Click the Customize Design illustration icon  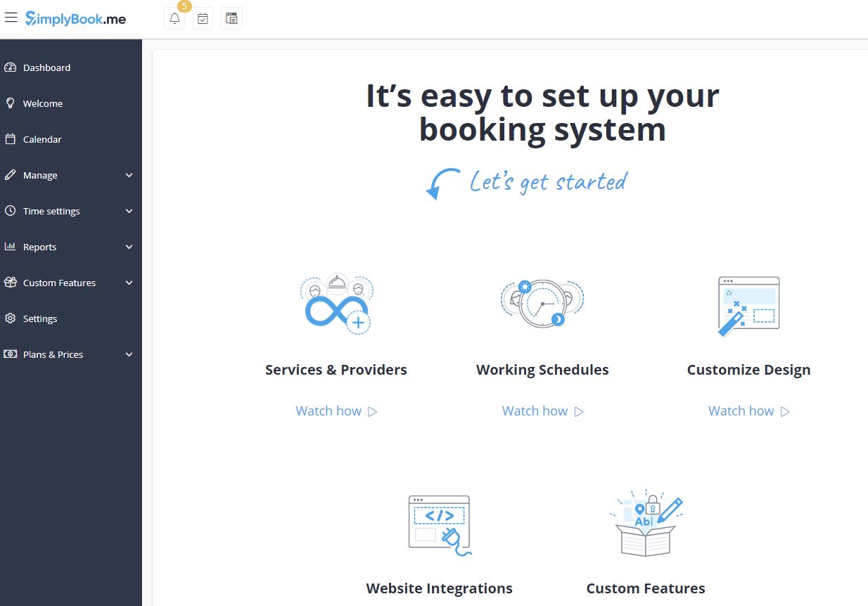(x=748, y=306)
